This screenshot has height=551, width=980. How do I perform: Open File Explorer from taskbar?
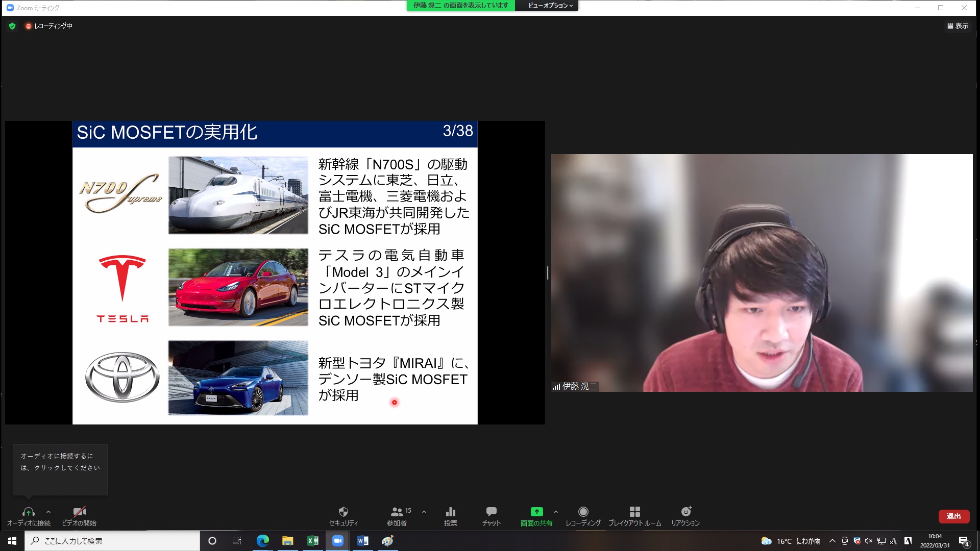(x=287, y=541)
